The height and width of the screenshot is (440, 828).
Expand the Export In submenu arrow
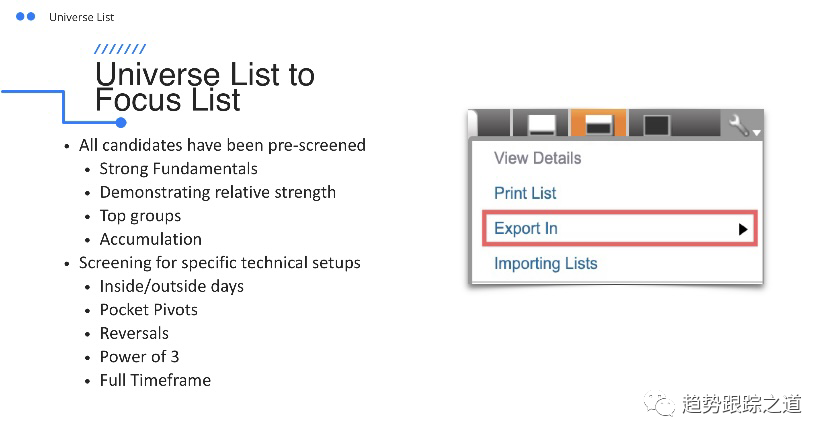pyautogui.click(x=743, y=229)
